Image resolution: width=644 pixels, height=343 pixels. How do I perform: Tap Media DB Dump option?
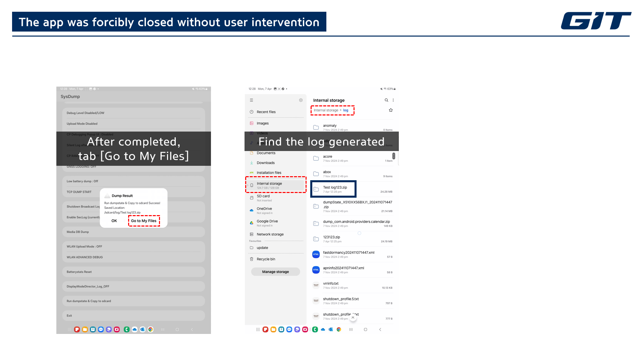coord(133,232)
